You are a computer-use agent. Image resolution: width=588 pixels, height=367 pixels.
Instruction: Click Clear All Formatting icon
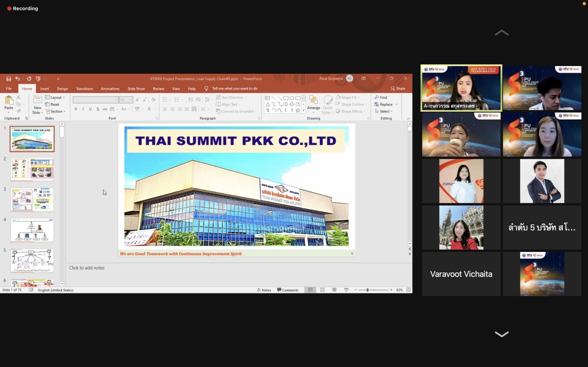[x=154, y=100]
